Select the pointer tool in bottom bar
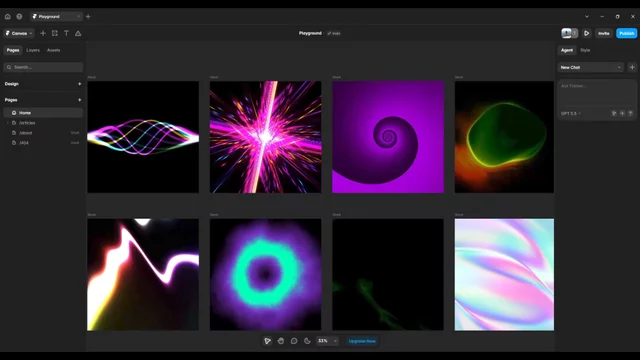 [267, 341]
